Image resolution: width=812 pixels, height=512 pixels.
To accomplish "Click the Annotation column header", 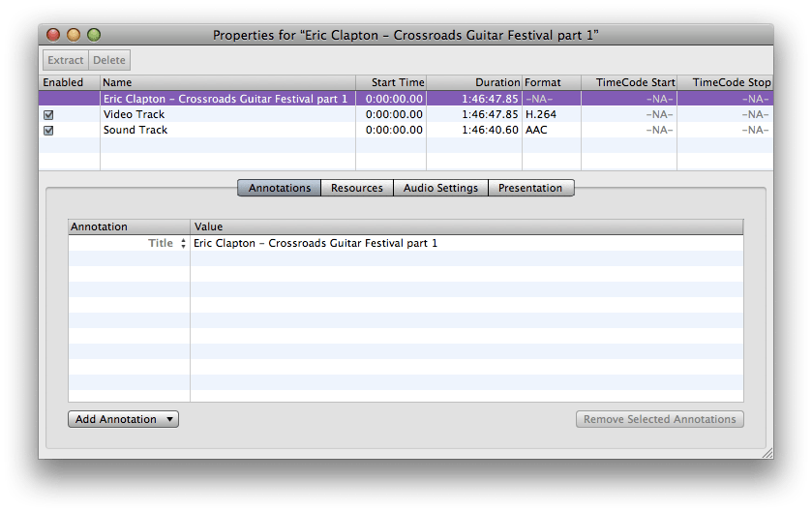I will tap(129, 226).
